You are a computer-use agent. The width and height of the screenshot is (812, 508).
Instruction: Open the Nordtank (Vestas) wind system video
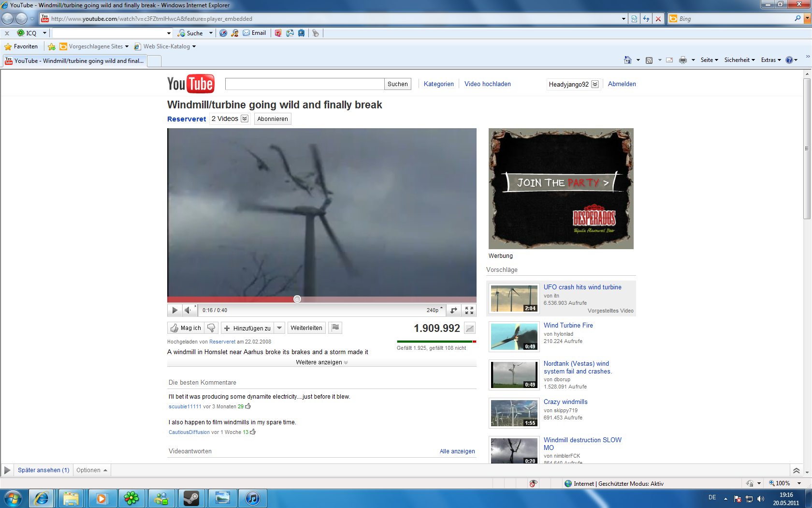click(578, 368)
